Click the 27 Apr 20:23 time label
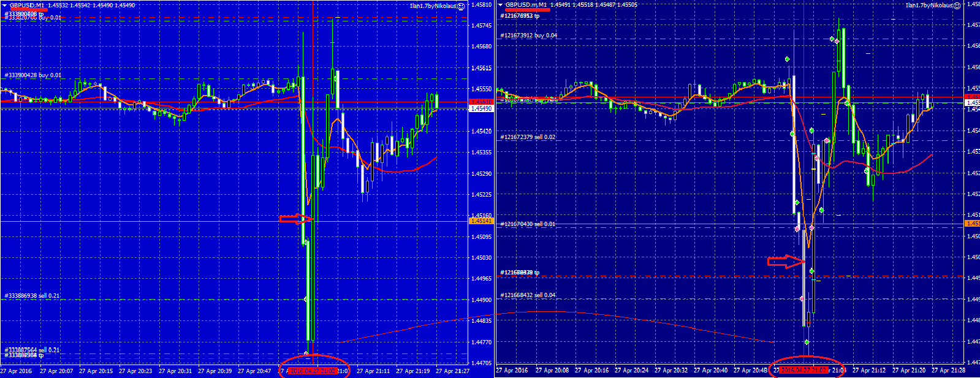The image size is (980, 378). coord(135,371)
